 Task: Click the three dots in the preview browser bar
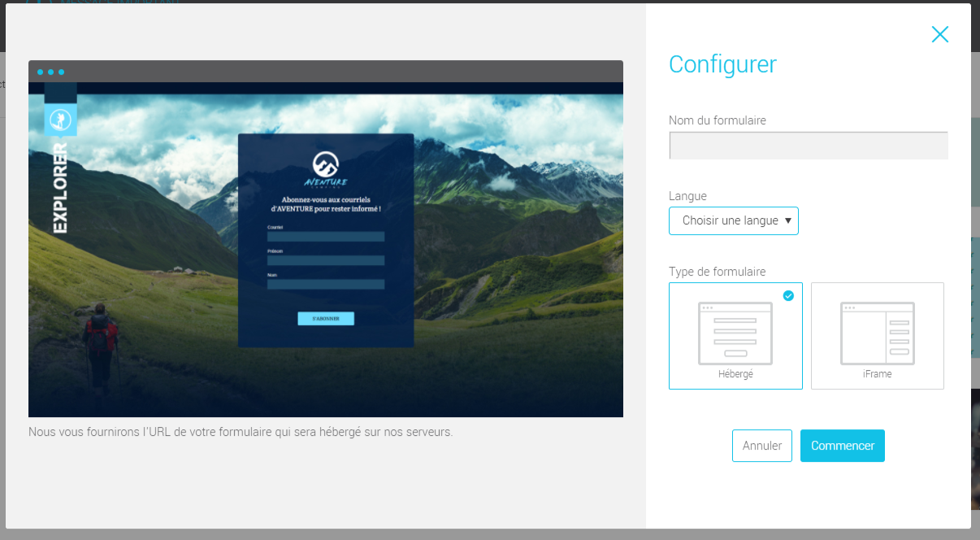[50, 72]
